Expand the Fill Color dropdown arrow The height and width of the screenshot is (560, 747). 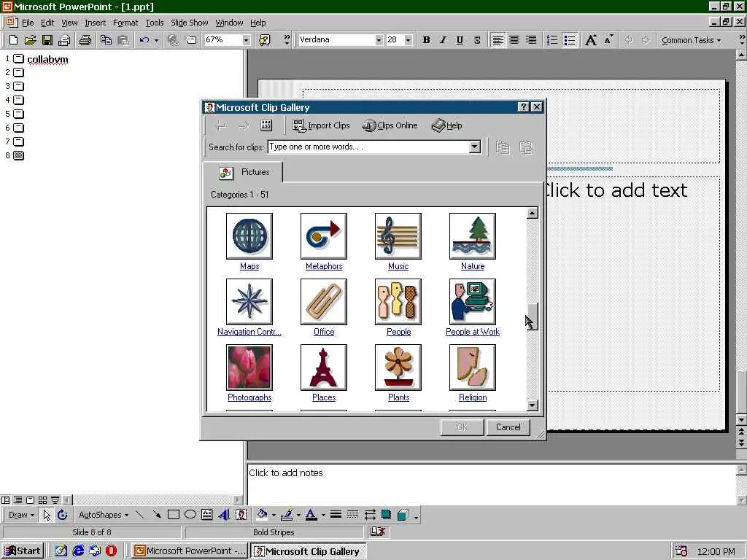[x=274, y=516]
